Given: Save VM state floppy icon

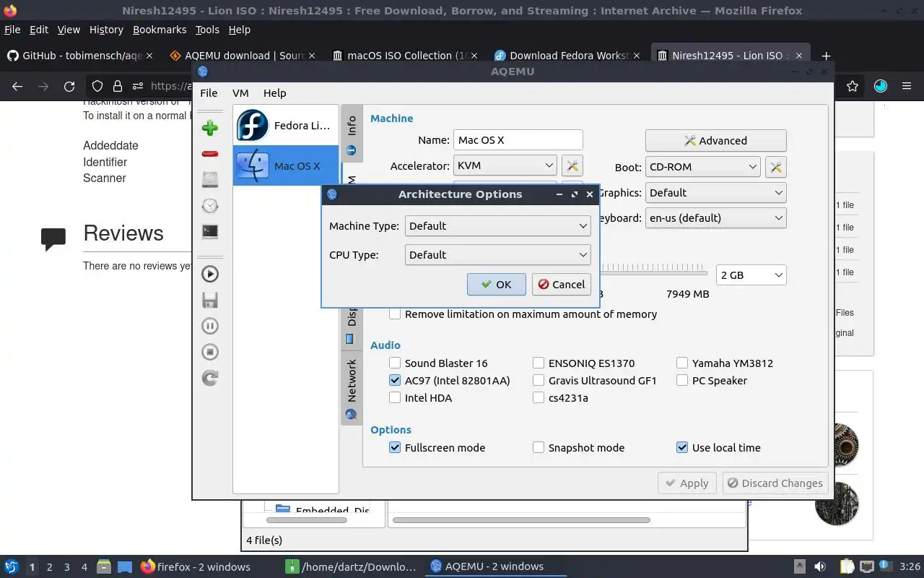Looking at the screenshot, I should pos(210,300).
